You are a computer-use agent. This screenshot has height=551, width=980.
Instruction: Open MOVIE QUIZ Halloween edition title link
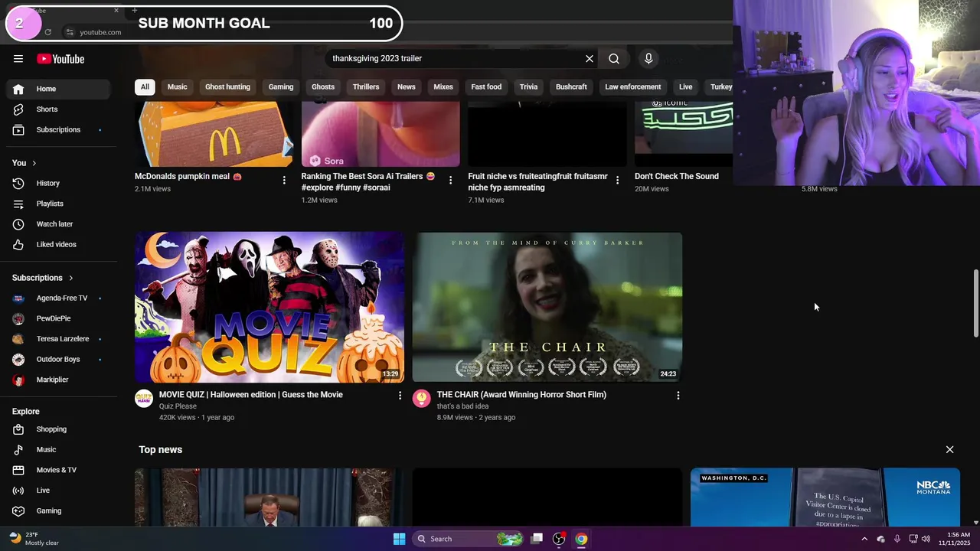pyautogui.click(x=251, y=395)
